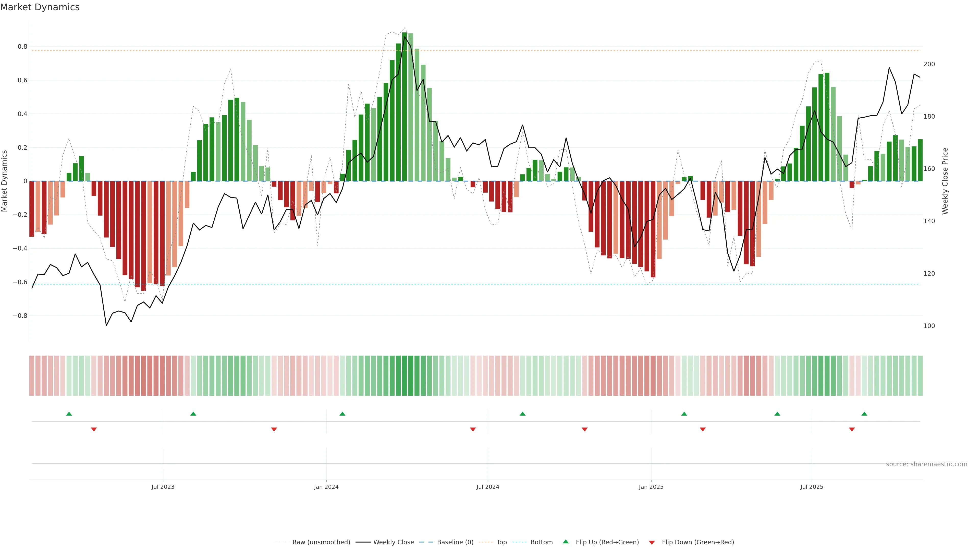Click the Market Dynamics chart title
The height and width of the screenshot is (551, 980).
(40, 7)
